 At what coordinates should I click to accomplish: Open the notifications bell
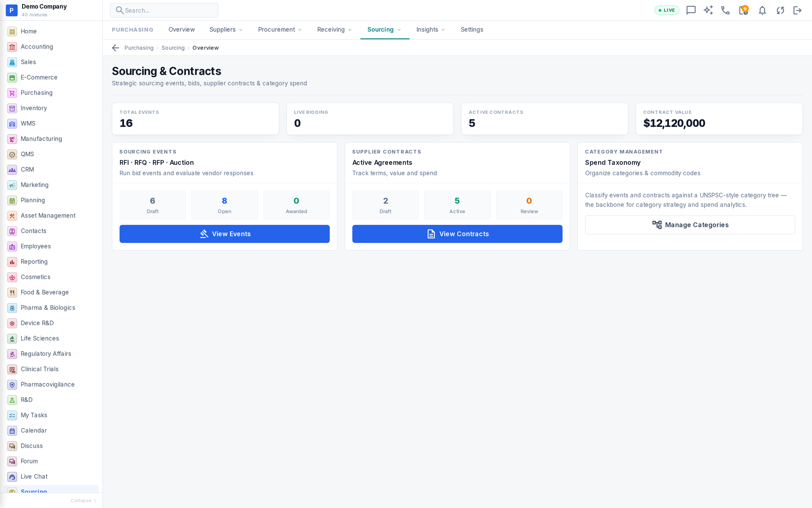(762, 10)
